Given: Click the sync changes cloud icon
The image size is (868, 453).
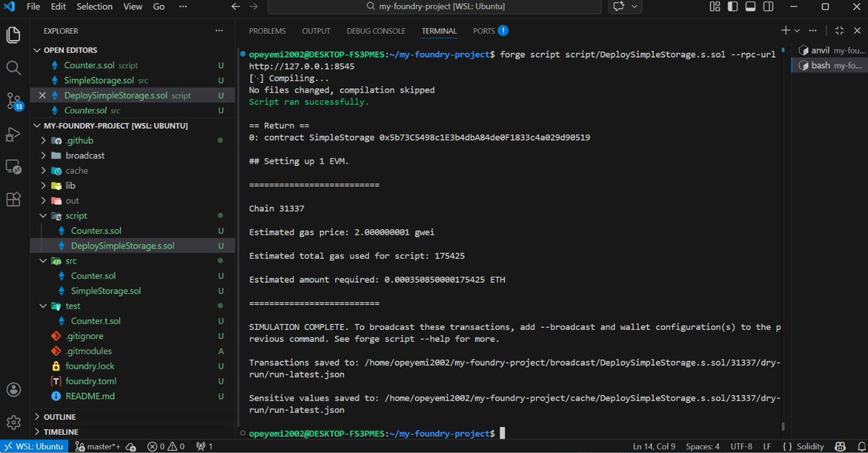Looking at the screenshot, I should point(132,446).
